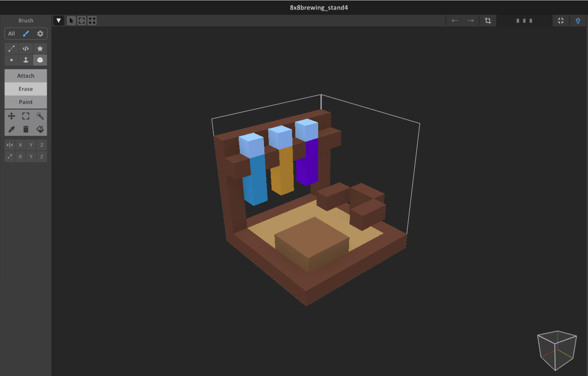This screenshot has height=376, width=588.
Task: Select the Line brush tool
Action: click(11, 49)
